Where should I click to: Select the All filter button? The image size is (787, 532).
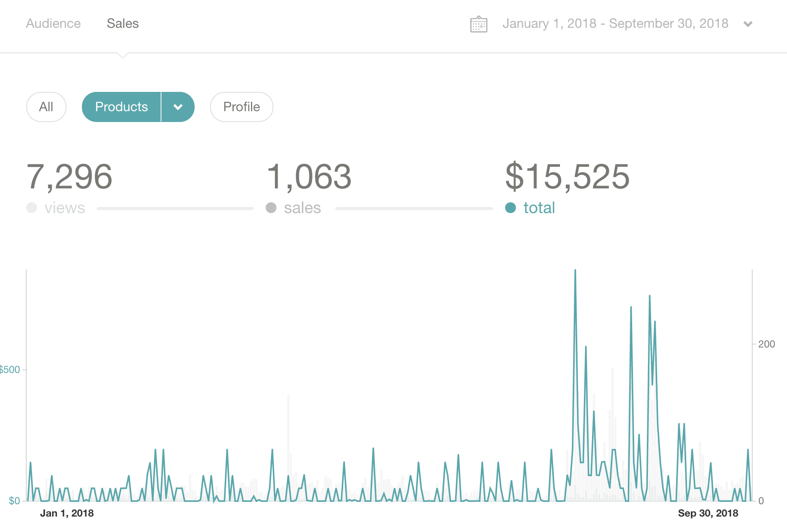46,107
